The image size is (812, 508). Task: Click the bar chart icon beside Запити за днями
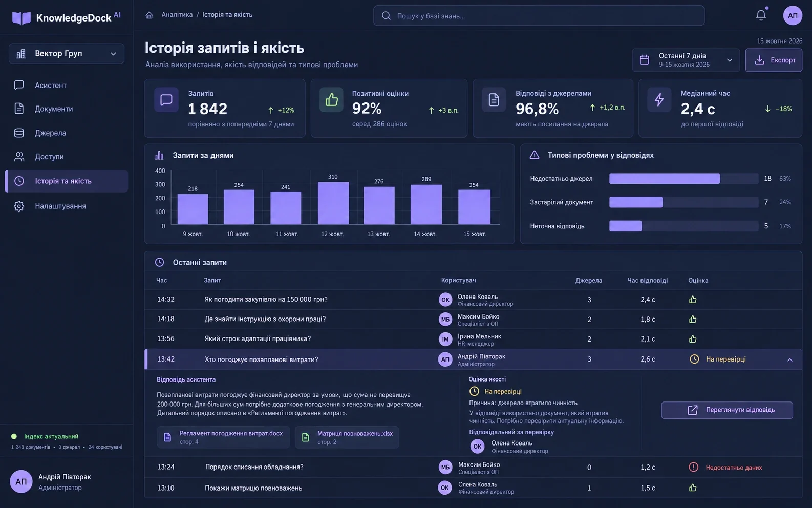(159, 155)
